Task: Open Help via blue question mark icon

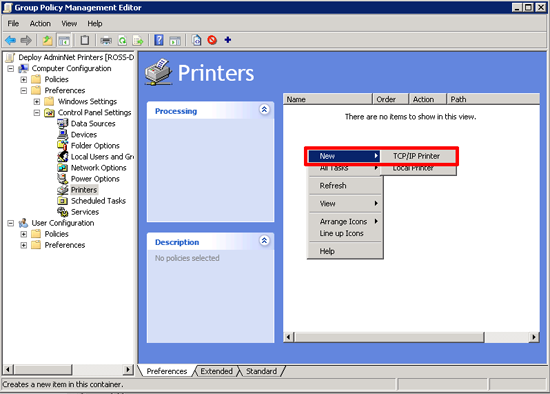Action: pos(159,40)
